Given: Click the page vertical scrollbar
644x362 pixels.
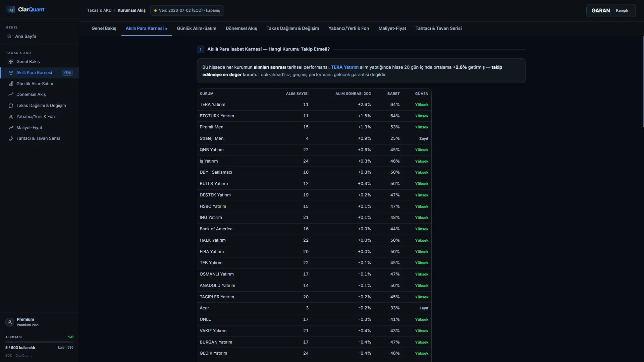Looking at the screenshot, I should pos(643,81).
